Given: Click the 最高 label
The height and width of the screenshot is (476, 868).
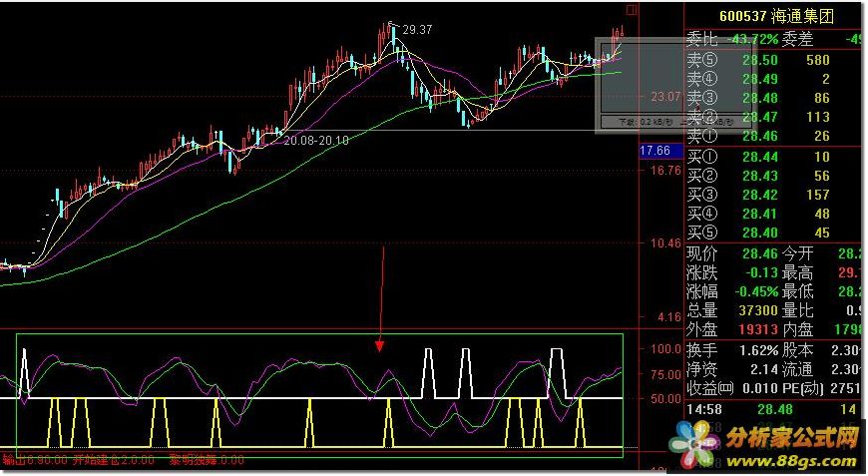Looking at the screenshot, I should [798, 272].
